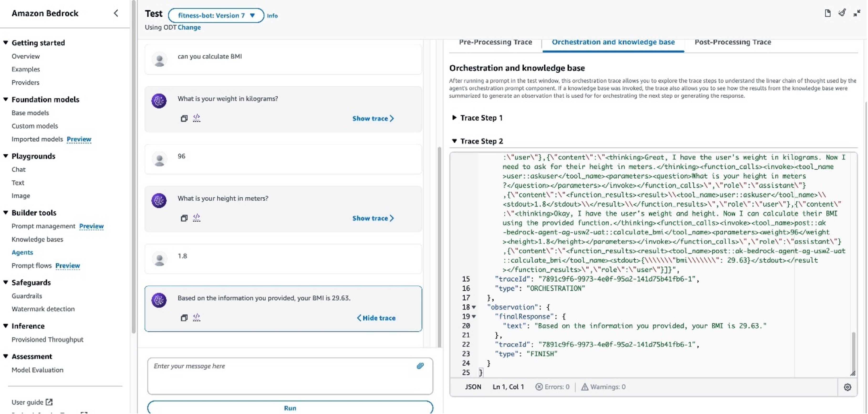The image size is (868, 414).
Task: Collapse the Safeguards section
Action: point(6,282)
